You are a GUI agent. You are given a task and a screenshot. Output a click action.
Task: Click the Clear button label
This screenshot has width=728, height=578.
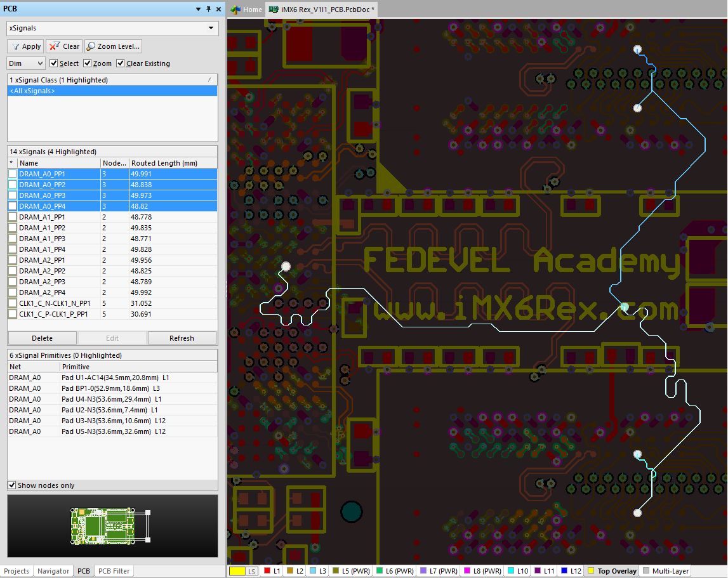point(71,46)
